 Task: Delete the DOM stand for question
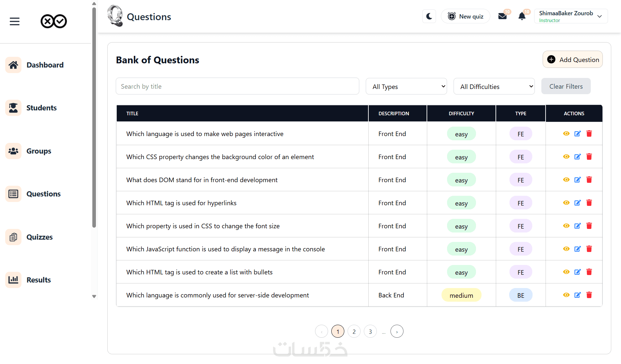pyautogui.click(x=589, y=180)
